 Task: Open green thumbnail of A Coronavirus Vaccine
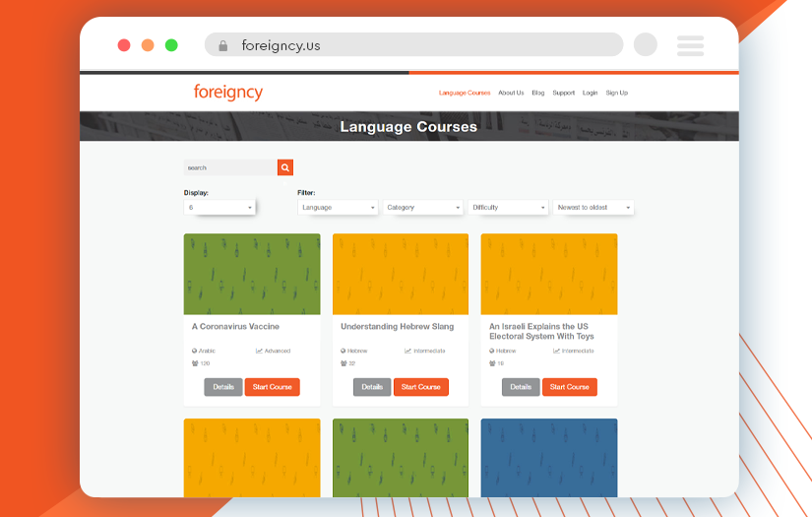coord(252,274)
